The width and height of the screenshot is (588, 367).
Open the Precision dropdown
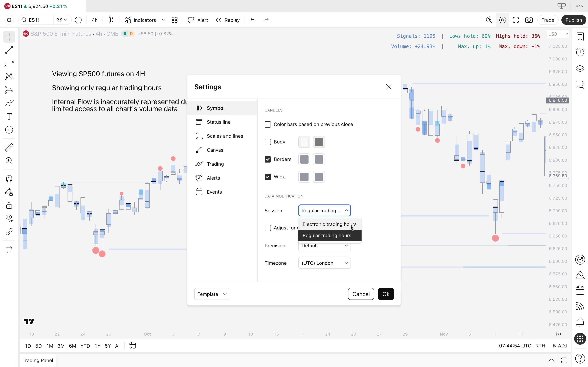coord(324,245)
